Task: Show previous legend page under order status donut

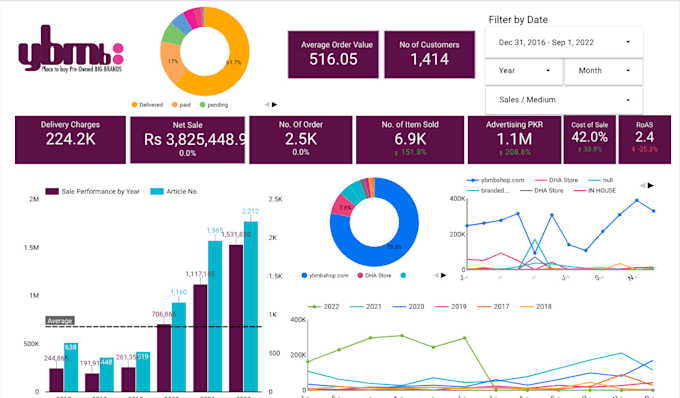Action: tap(267, 104)
